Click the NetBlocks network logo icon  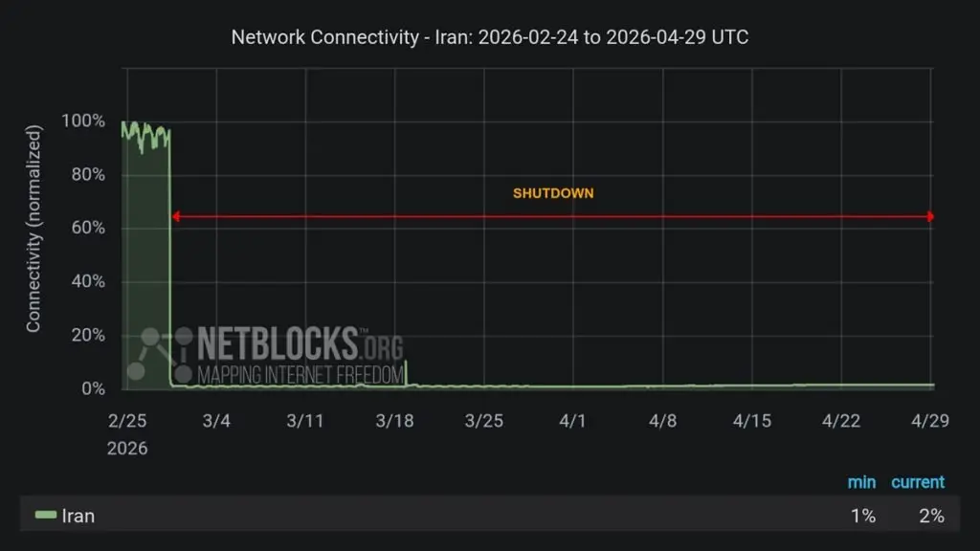155,352
